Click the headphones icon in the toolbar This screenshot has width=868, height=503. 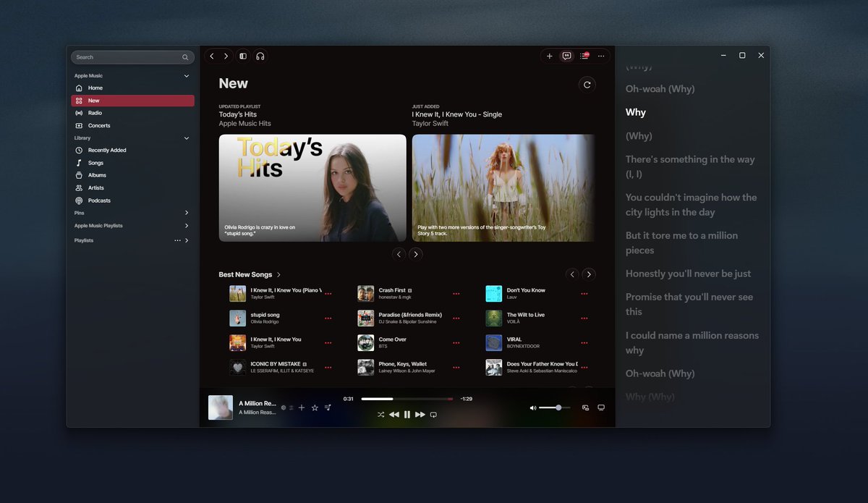coord(260,56)
